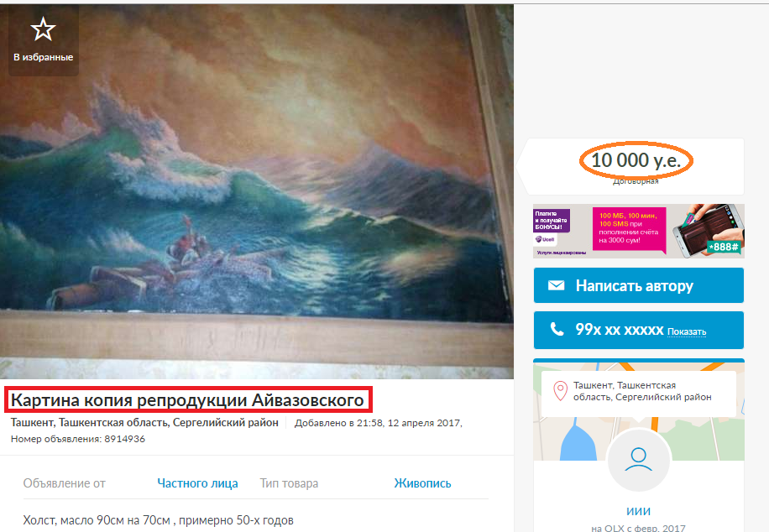Click the Написать автору button

point(639,285)
